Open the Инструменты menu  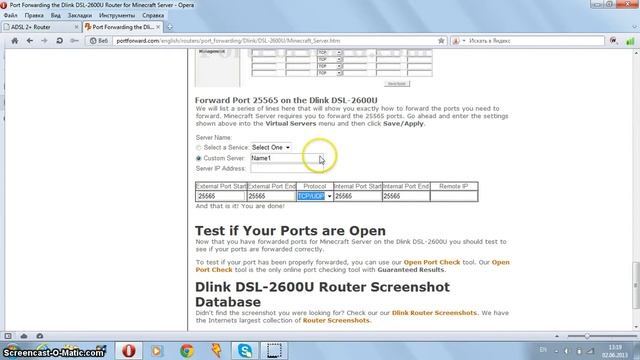117,16
